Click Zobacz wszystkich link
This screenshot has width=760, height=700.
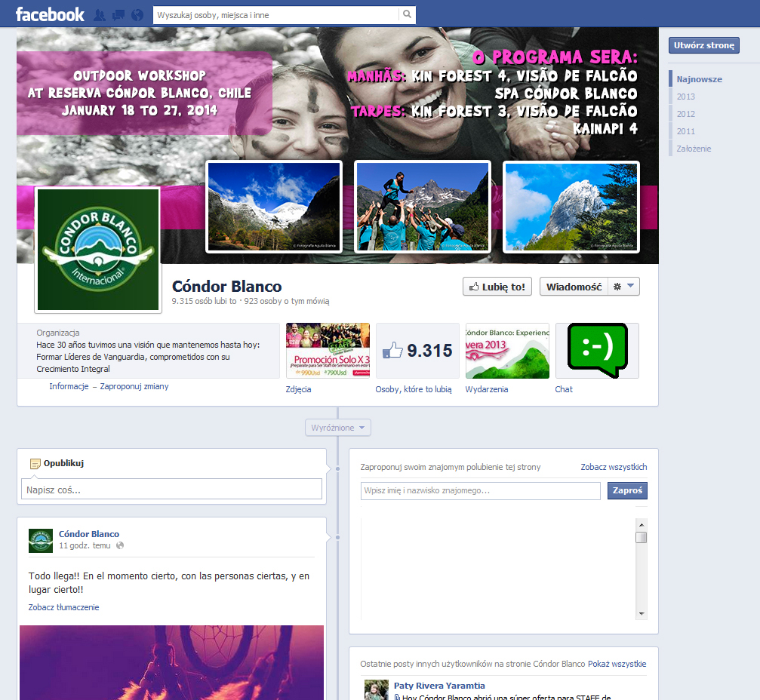614,467
